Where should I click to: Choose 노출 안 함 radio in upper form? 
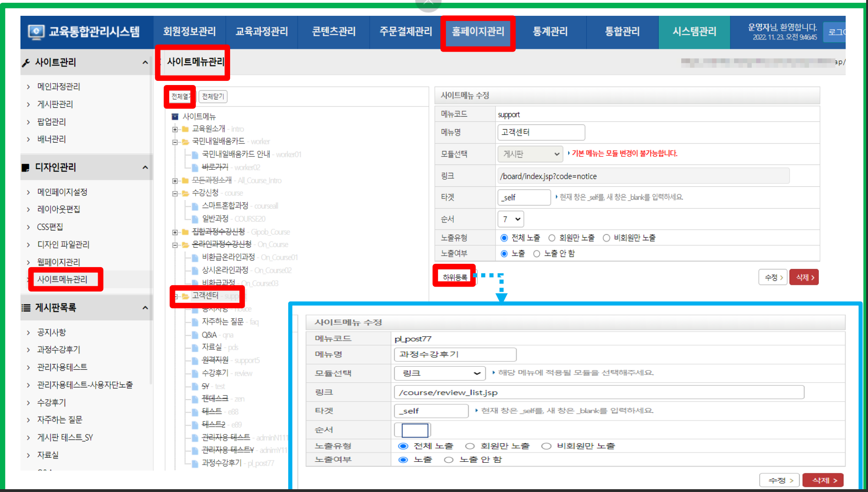coord(537,254)
